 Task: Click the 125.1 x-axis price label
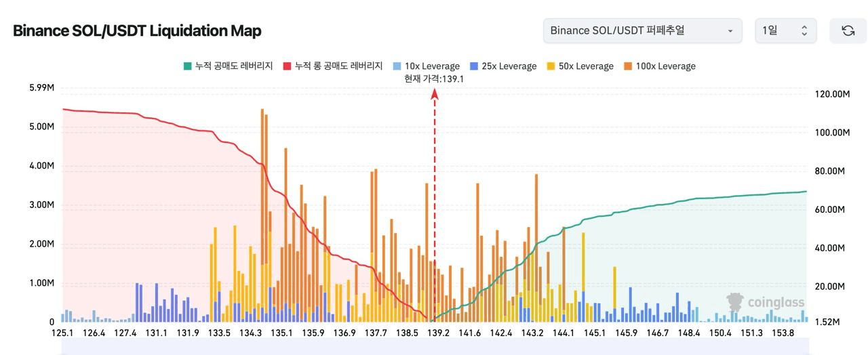pyautogui.click(x=62, y=333)
